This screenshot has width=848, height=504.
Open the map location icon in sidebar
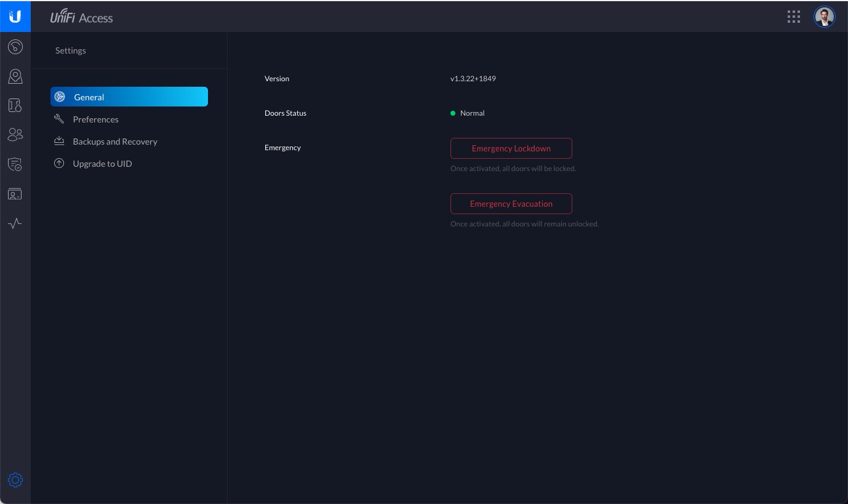(15, 76)
